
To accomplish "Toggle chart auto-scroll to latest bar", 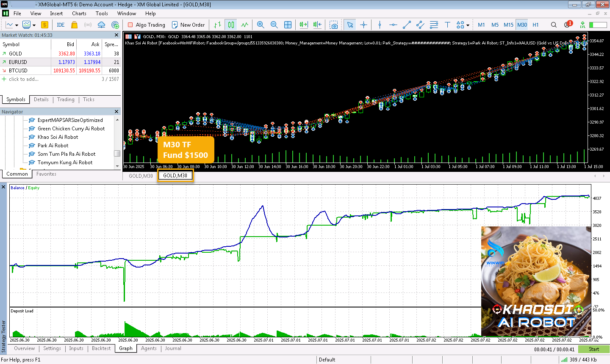I will coord(304,25).
